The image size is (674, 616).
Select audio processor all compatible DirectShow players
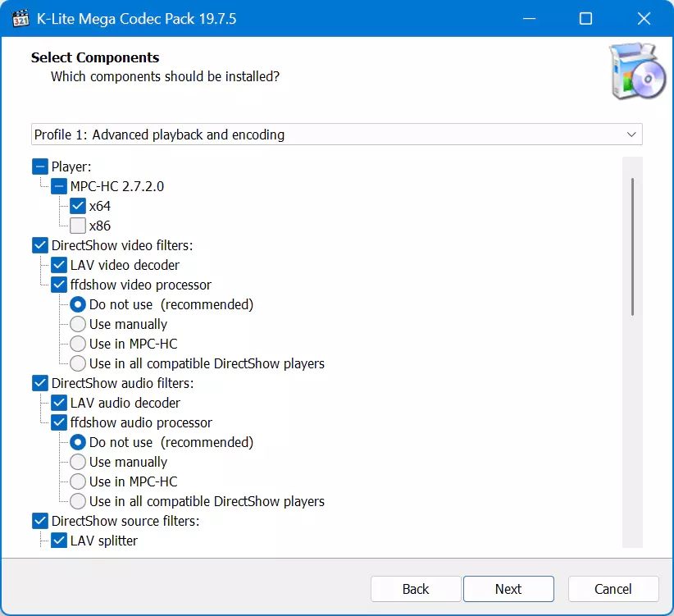[78, 501]
